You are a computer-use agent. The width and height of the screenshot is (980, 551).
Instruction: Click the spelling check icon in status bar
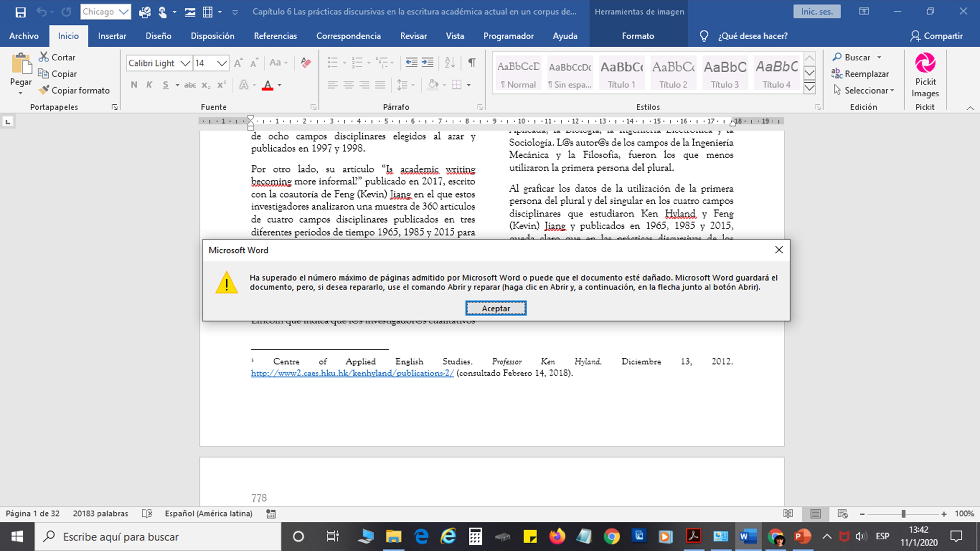[147, 514]
